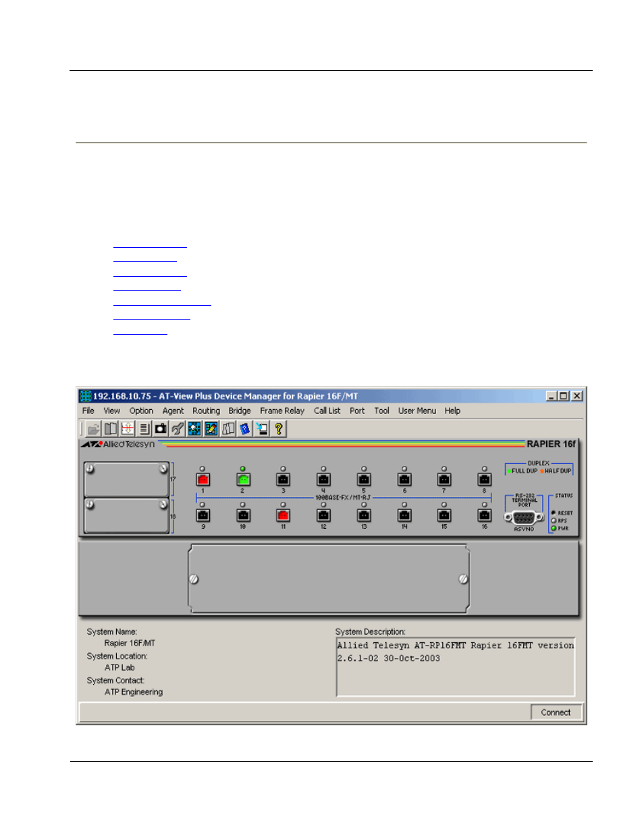Viewport: 644px width, 834px height.
Task: Click the open folder toolbar icon
Action: [x=94, y=429]
